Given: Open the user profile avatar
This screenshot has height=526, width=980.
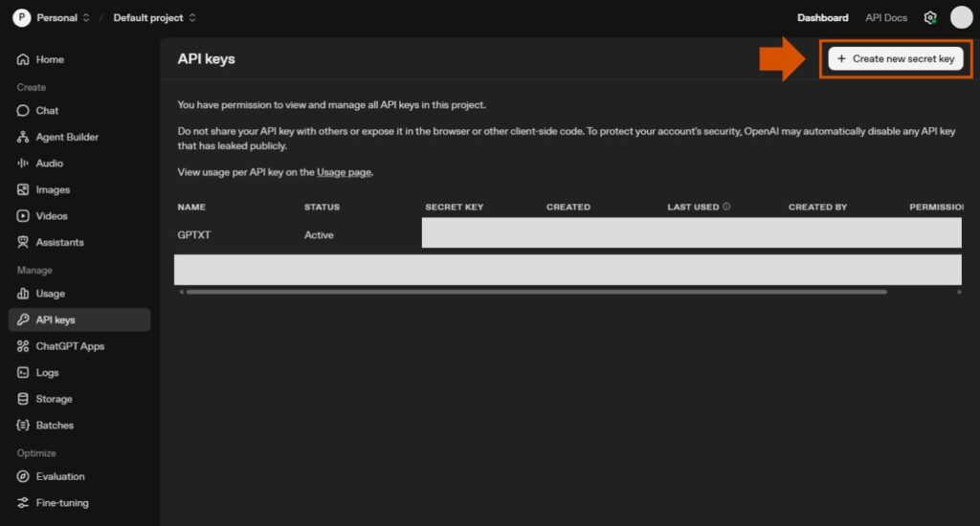Looking at the screenshot, I should [961, 18].
